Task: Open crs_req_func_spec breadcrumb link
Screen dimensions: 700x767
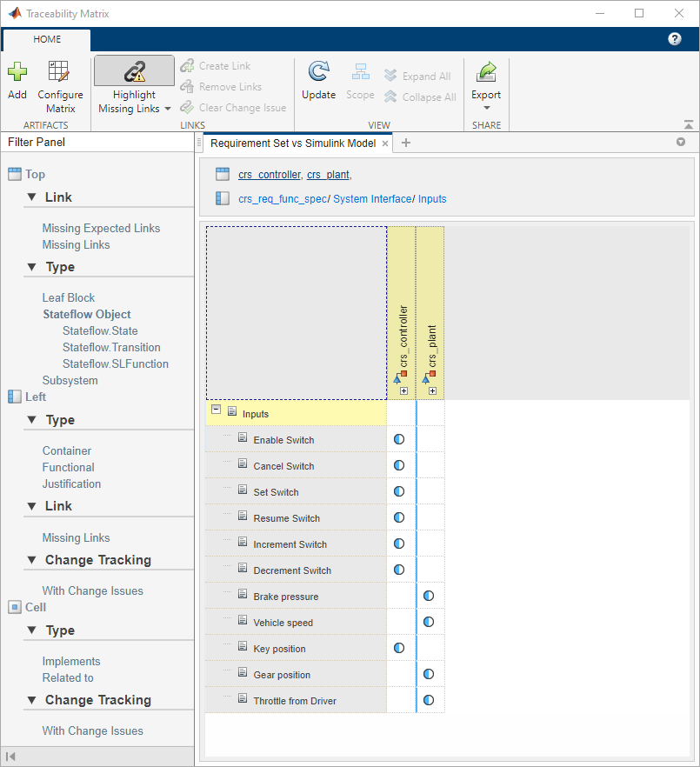Action: point(283,199)
